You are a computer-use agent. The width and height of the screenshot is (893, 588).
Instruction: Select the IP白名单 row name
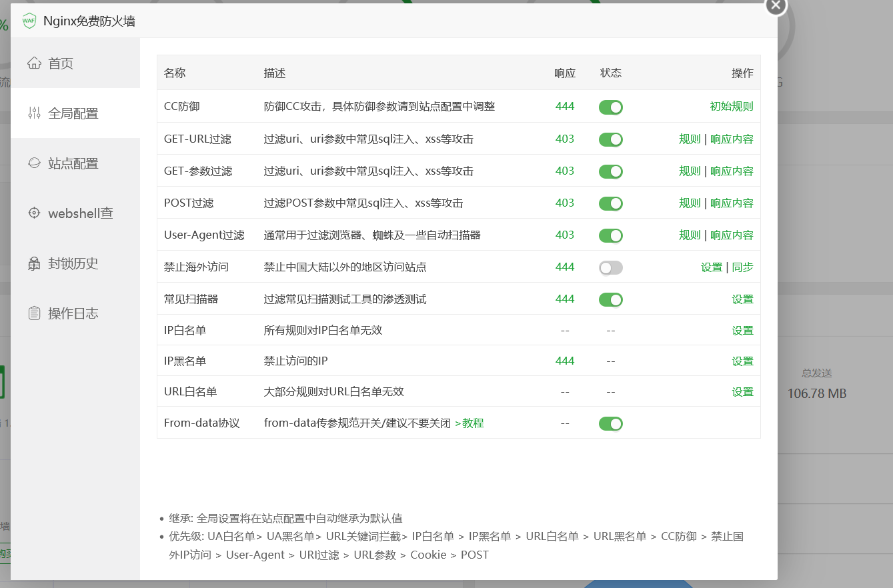click(x=185, y=330)
